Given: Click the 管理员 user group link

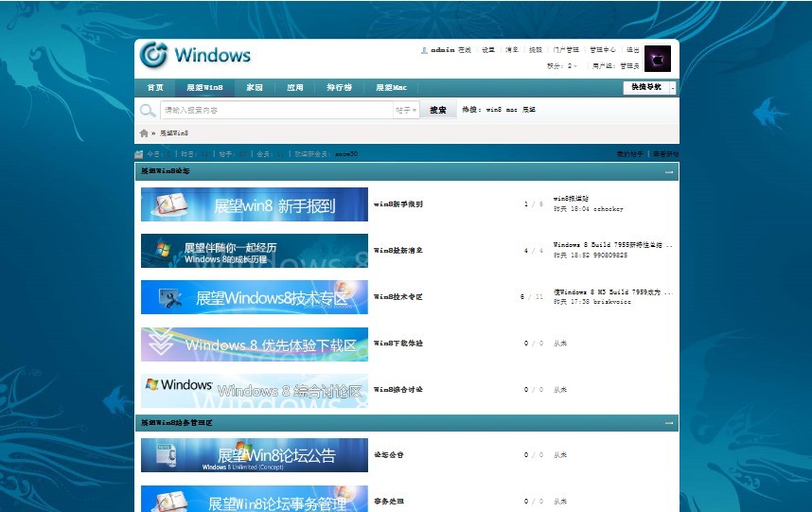Looking at the screenshot, I should pyautogui.click(x=629, y=66).
